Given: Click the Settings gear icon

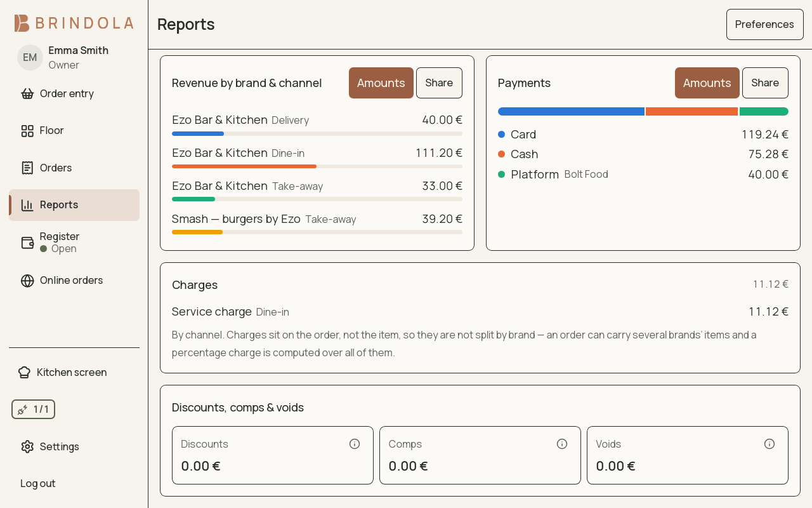Looking at the screenshot, I should (27, 446).
